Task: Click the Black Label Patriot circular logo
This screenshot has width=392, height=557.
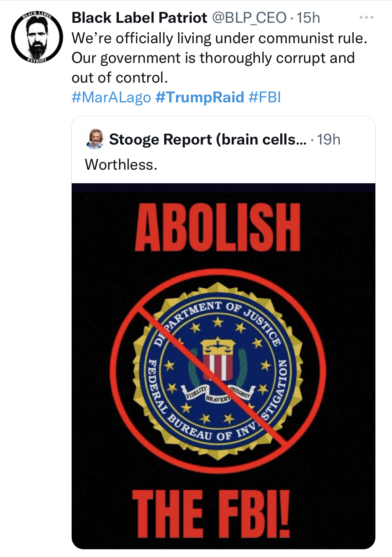Action: tap(37, 37)
